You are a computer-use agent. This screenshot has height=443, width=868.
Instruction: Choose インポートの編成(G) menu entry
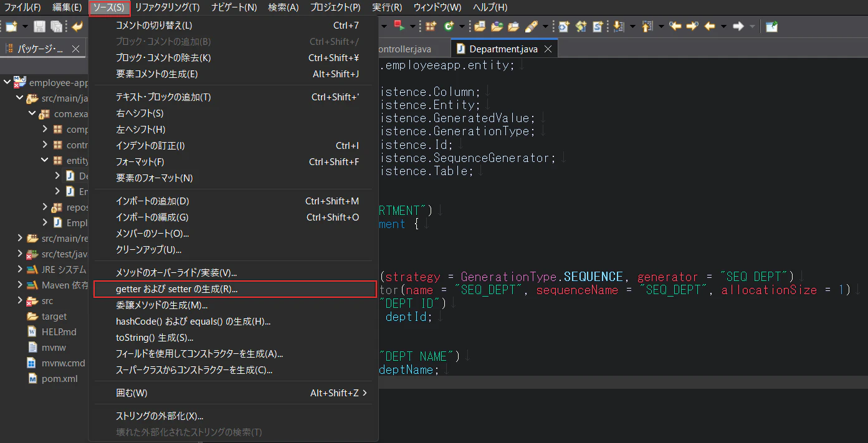234,217
